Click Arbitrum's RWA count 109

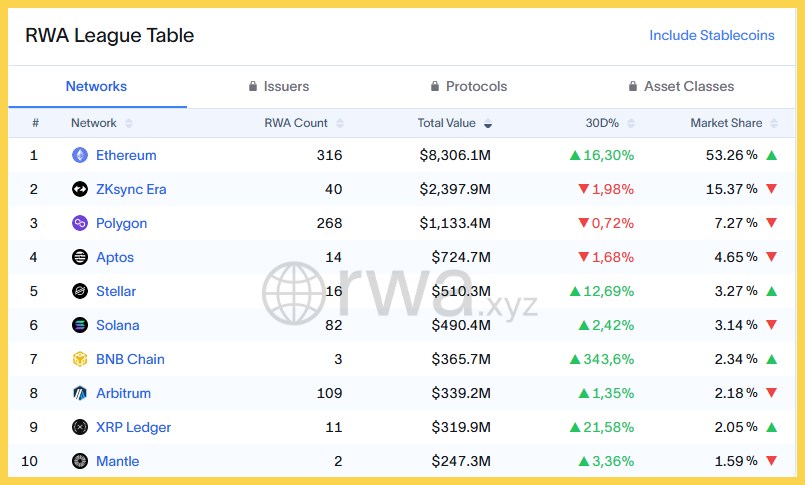329,393
